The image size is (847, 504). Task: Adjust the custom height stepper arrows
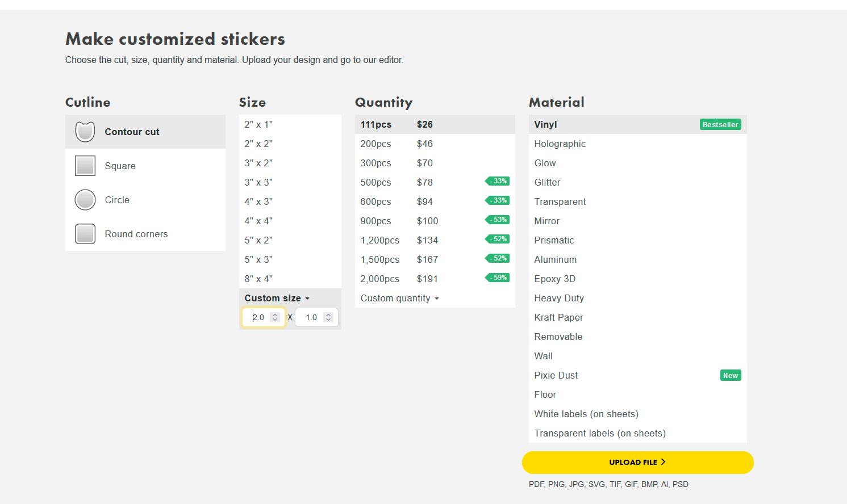pyautogui.click(x=328, y=317)
